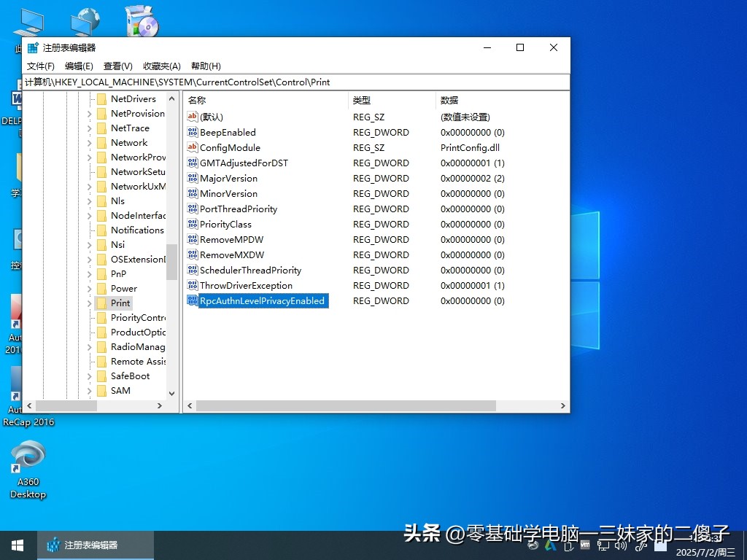Open the 收藏夹(A) menu
This screenshot has width=747, height=560.
click(161, 66)
